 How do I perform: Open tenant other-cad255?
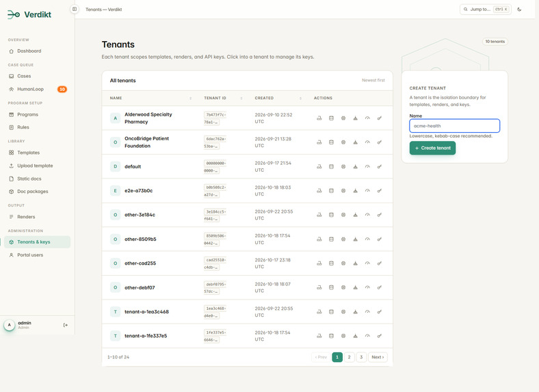pyautogui.click(x=140, y=263)
